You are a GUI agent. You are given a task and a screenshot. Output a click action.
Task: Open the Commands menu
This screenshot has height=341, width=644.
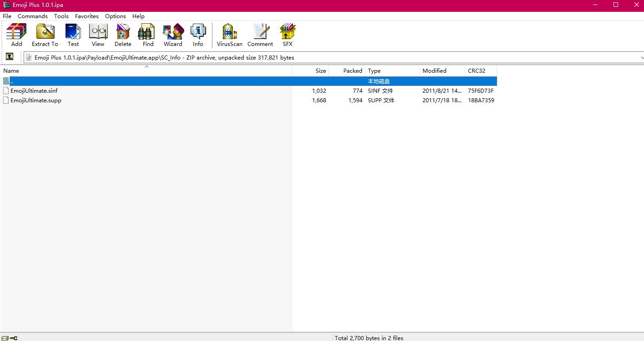33,16
